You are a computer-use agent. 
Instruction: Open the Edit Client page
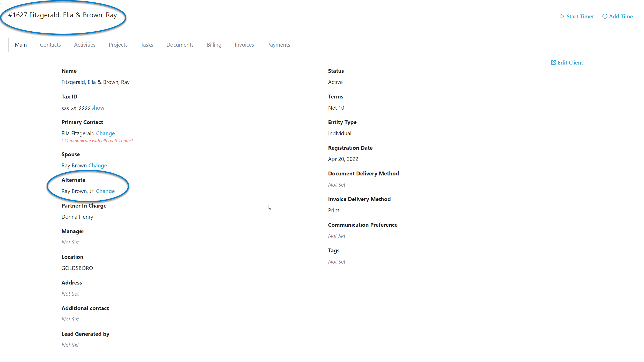point(570,62)
